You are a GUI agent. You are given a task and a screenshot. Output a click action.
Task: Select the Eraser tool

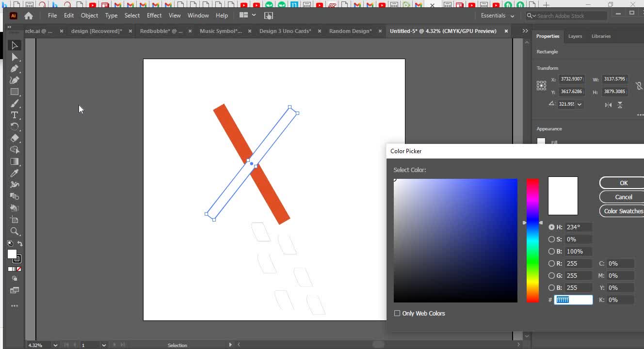point(15,138)
